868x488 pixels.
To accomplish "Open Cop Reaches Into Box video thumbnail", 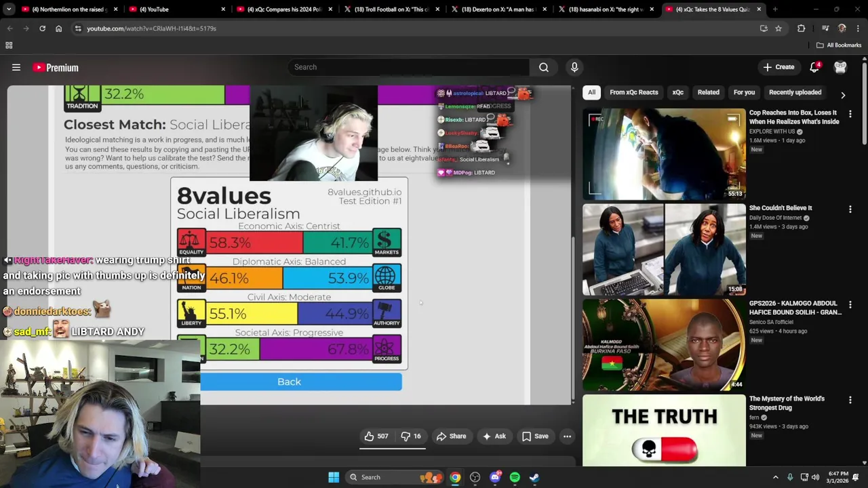I will pyautogui.click(x=664, y=154).
